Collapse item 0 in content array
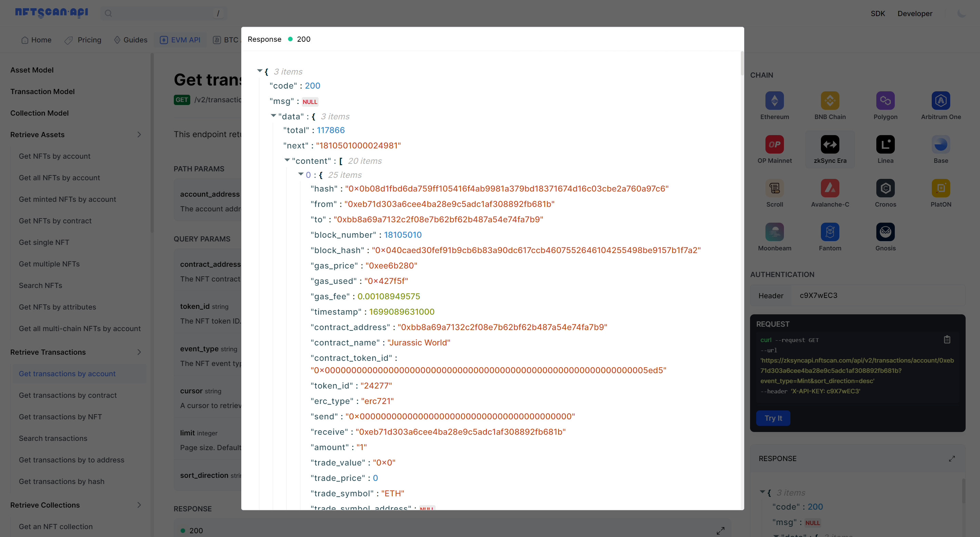Image resolution: width=980 pixels, height=537 pixels. click(x=300, y=174)
